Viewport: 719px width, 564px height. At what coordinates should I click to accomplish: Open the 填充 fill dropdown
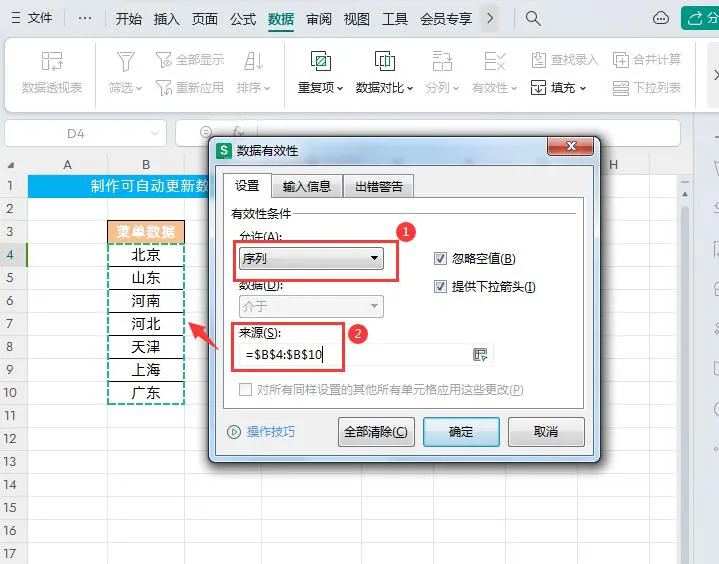click(x=559, y=87)
